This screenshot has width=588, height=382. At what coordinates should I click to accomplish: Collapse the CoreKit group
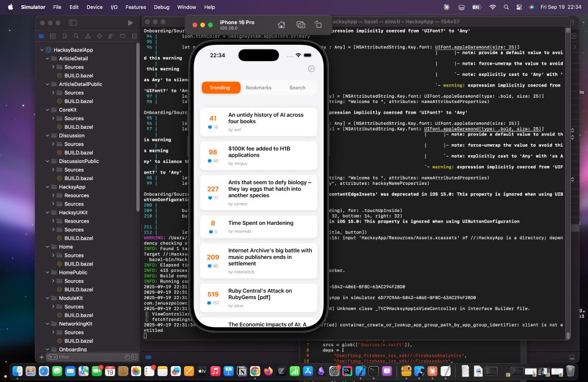coord(47,110)
